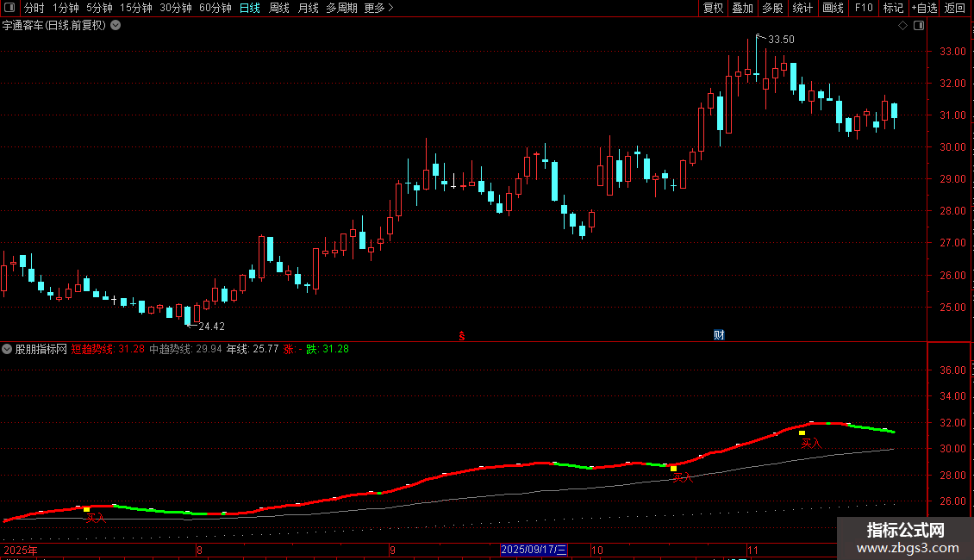Viewport: 974px width, 560px height.
Task: Click month 11 on the time axis
Action: pos(752,550)
